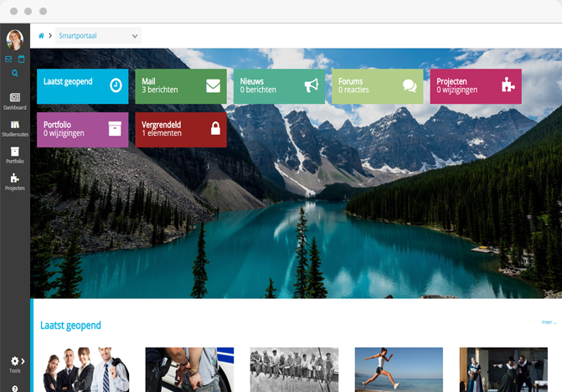The height and width of the screenshot is (392, 562).
Task: Open the purple Portfolio tile
Action: [82, 130]
